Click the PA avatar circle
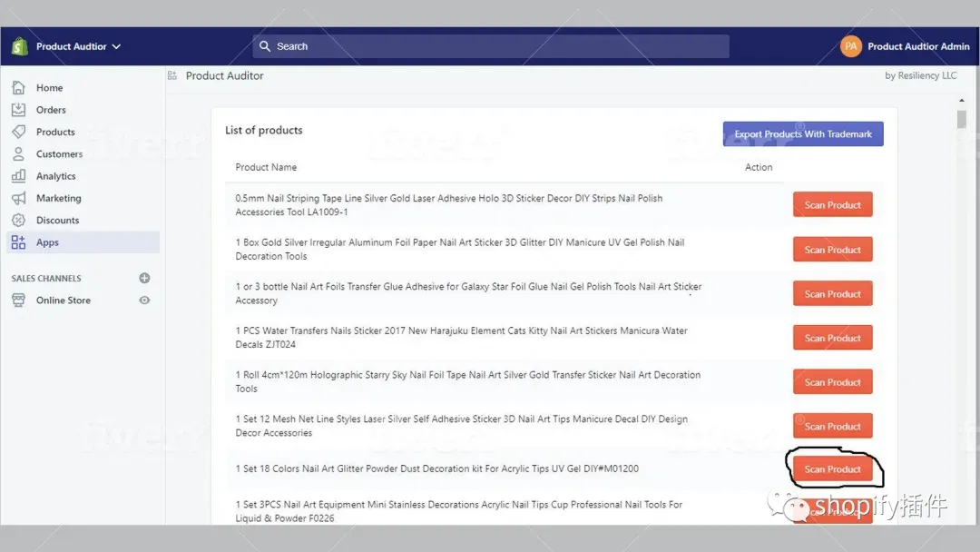The height and width of the screenshot is (552, 980). [x=850, y=46]
